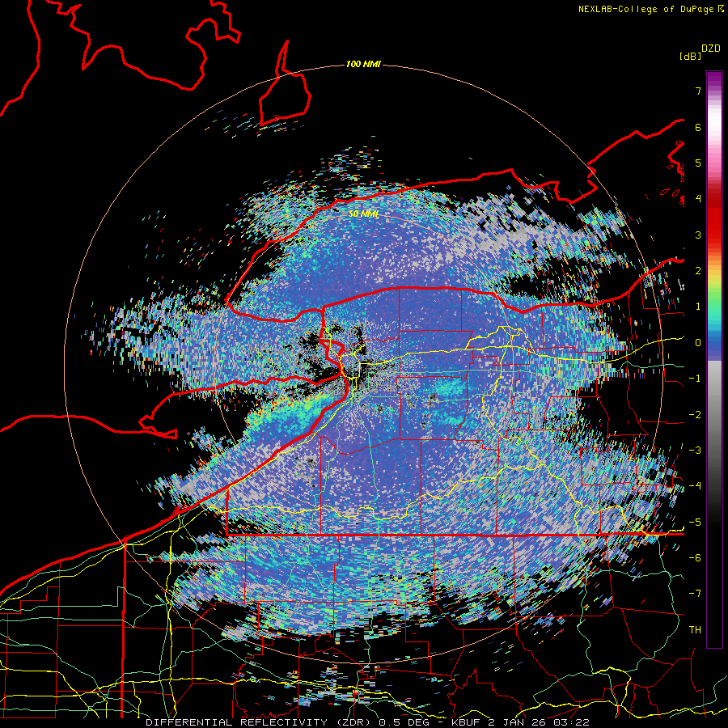Pick the -3 dB scale tick label
Image resolution: width=728 pixels, height=728 pixels.
tap(695, 451)
